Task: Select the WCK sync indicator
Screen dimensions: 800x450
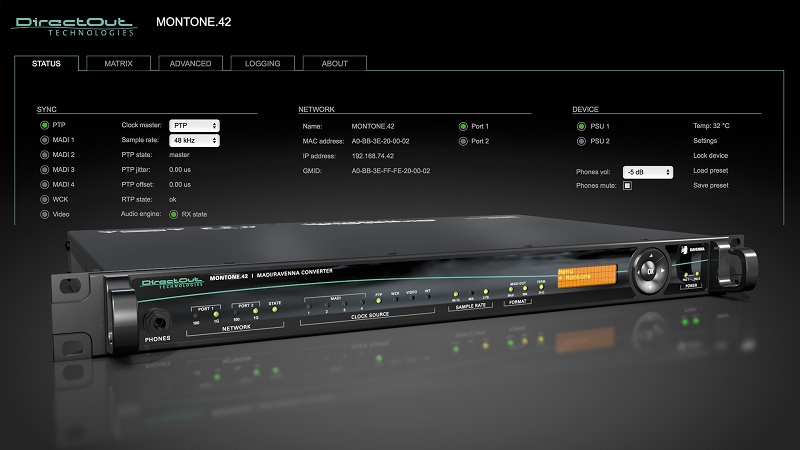Action: (x=44, y=199)
